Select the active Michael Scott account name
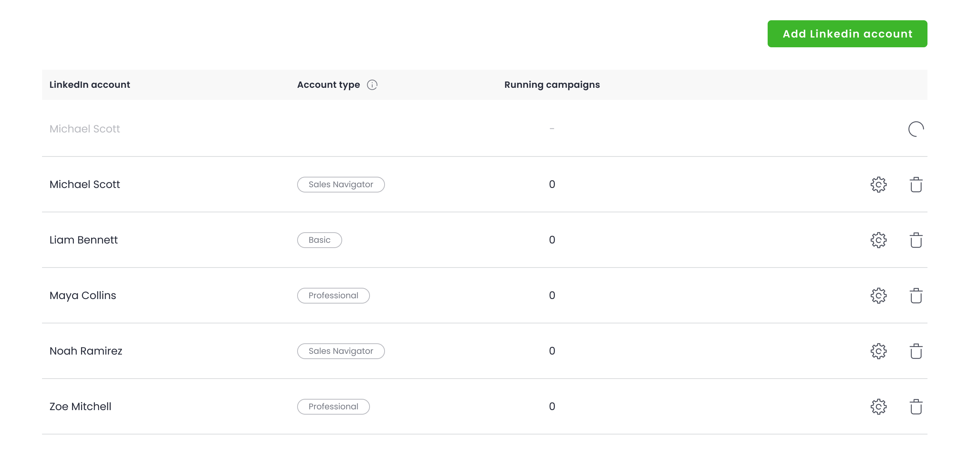This screenshot has width=980, height=457. point(84,185)
